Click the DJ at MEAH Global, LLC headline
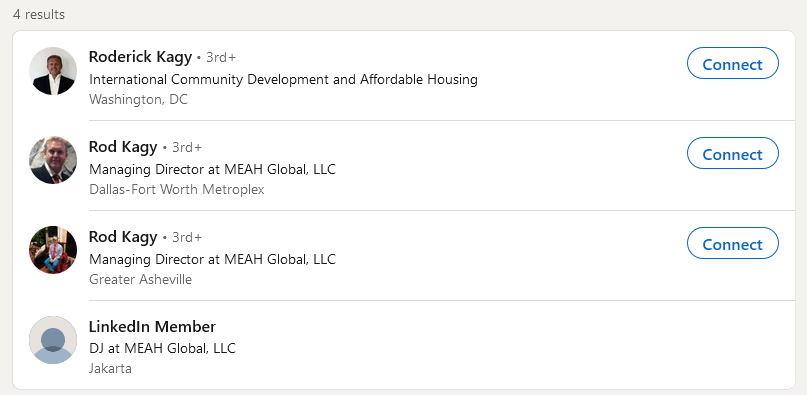807x395 pixels. click(162, 349)
